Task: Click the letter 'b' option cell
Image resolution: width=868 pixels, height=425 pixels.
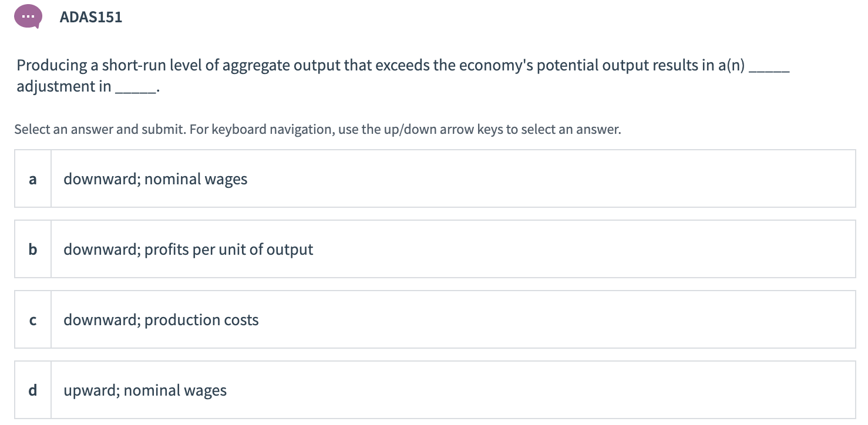Action: tap(33, 249)
